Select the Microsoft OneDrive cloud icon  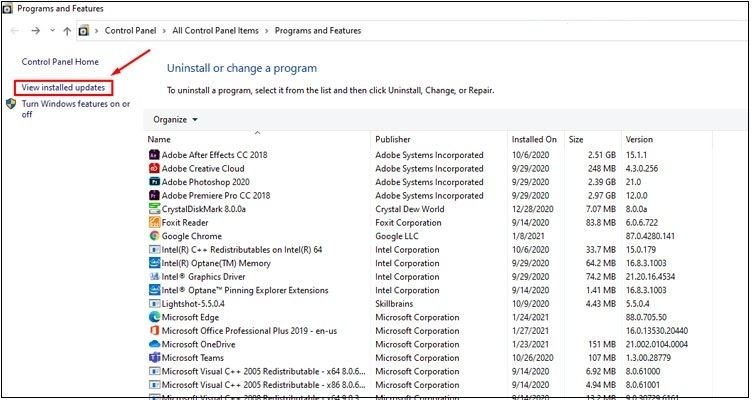tap(154, 344)
